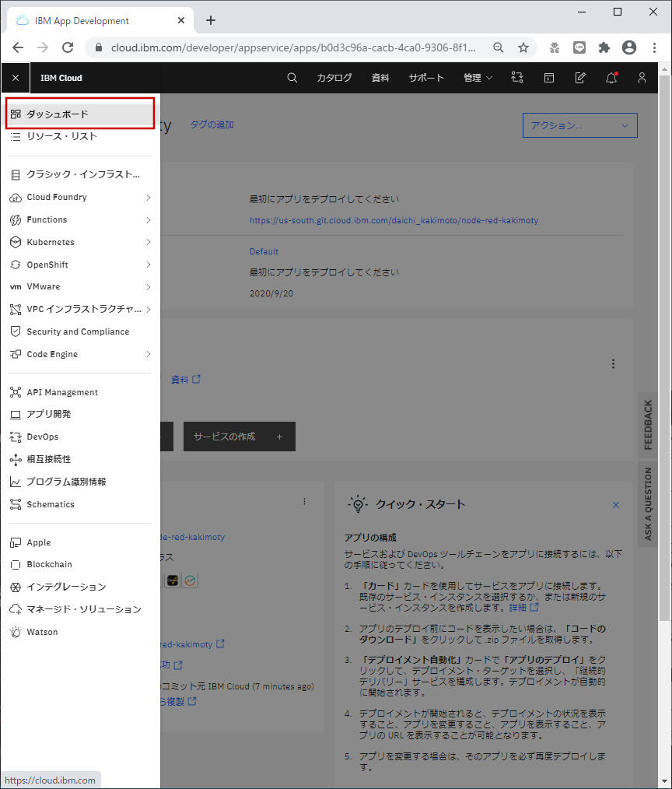
Task: Open the FEEDBACK side tab
Action: pos(648,425)
